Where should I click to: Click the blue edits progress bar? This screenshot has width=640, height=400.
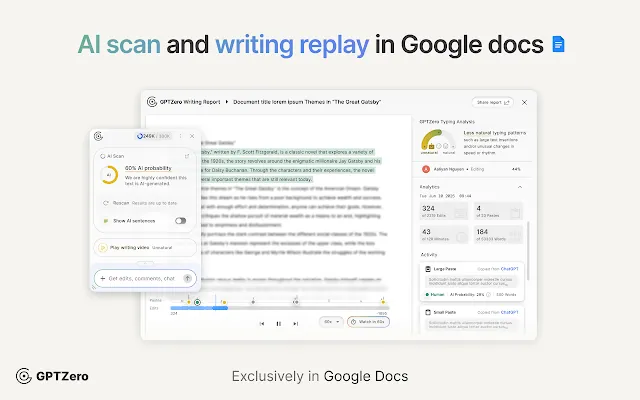199,308
